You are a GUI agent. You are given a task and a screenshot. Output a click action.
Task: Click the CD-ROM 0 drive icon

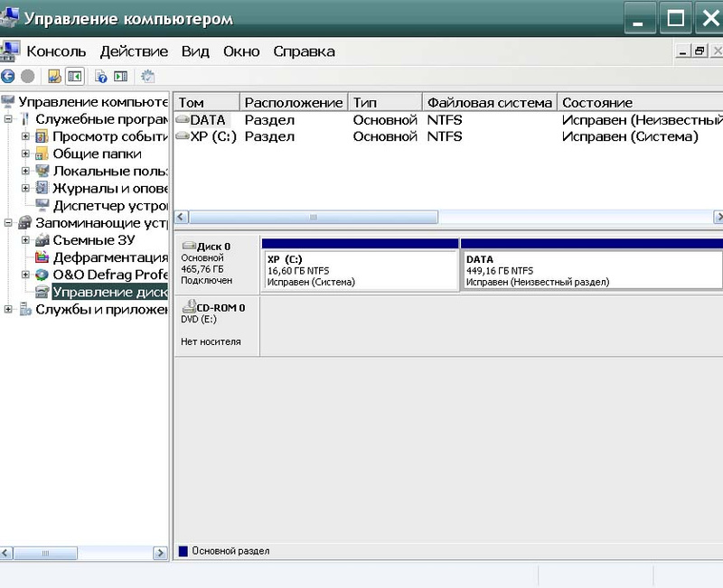click(190, 307)
